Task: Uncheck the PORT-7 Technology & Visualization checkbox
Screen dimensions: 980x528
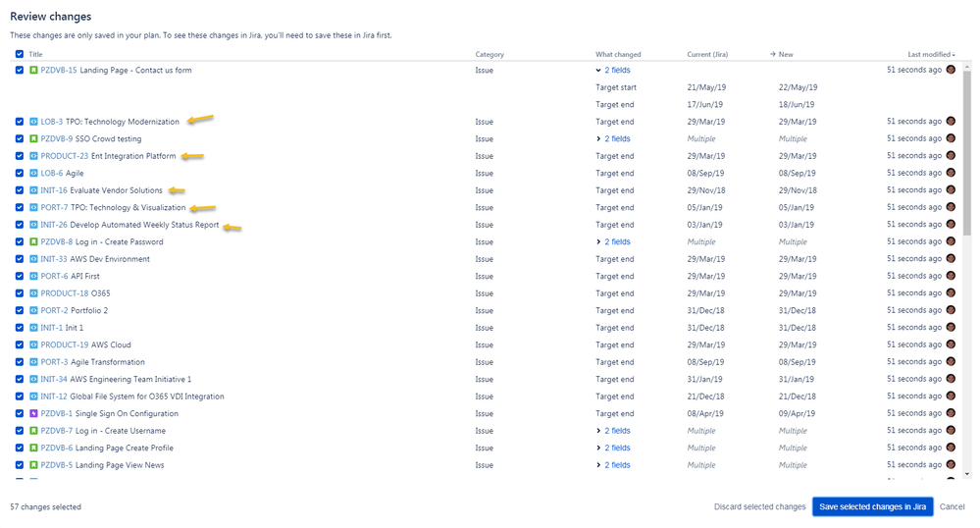Action: tap(20, 207)
